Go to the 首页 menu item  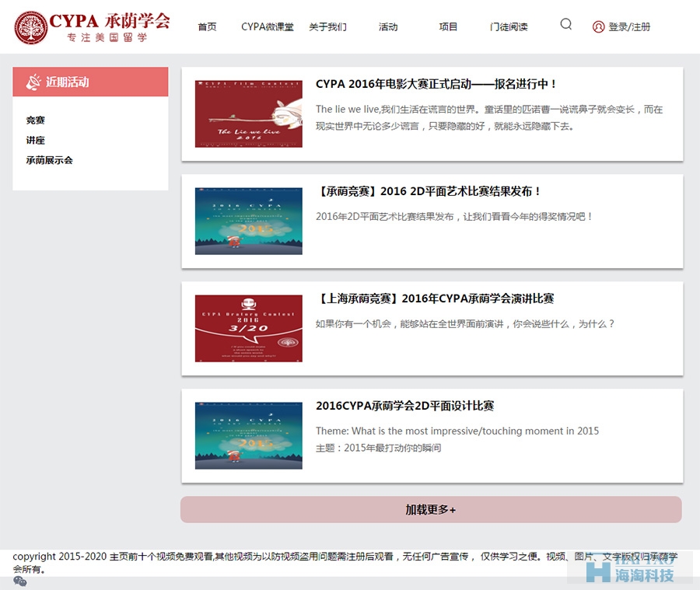pyautogui.click(x=207, y=26)
